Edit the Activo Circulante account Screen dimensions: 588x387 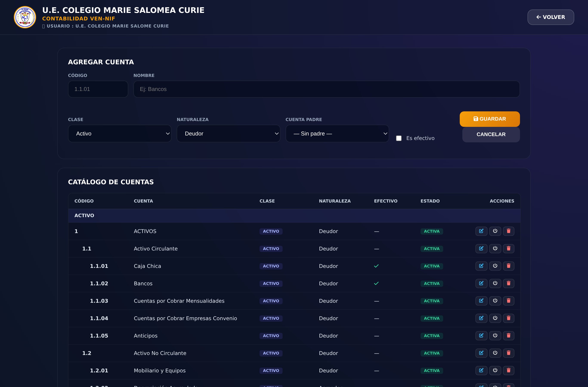point(481,249)
